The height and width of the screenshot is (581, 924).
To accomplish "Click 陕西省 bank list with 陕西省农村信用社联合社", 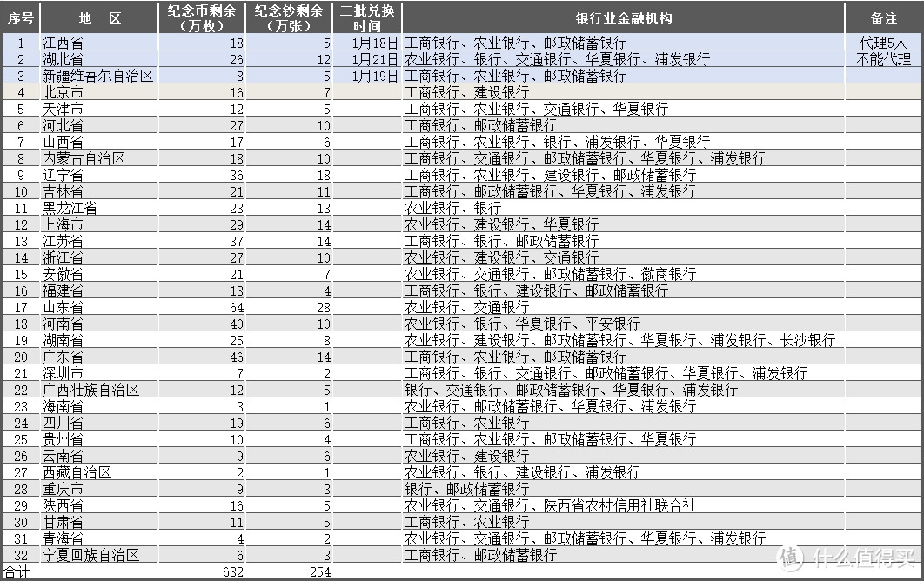I will pyautogui.click(x=550, y=505).
